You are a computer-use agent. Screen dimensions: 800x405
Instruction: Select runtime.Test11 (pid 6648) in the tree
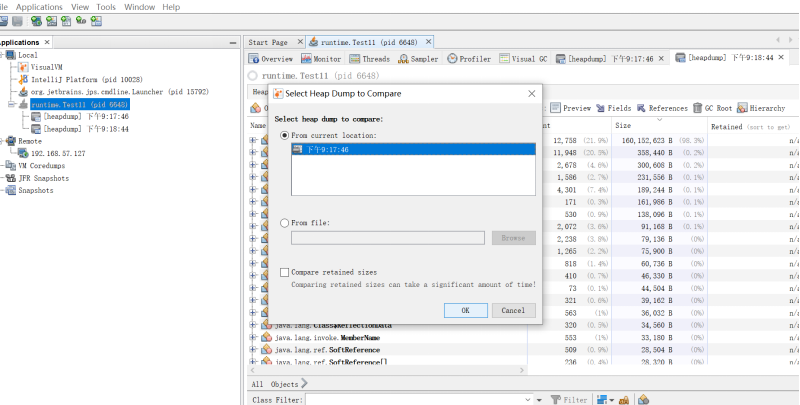click(80, 104)
